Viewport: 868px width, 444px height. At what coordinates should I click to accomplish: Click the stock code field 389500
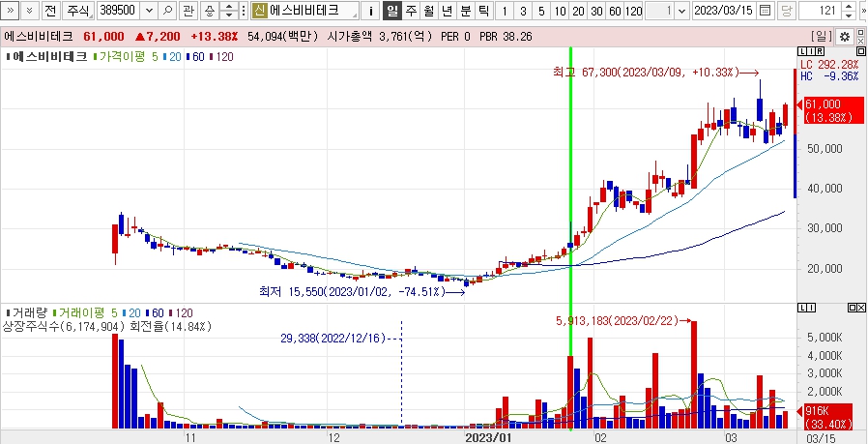tap(119, 10)
